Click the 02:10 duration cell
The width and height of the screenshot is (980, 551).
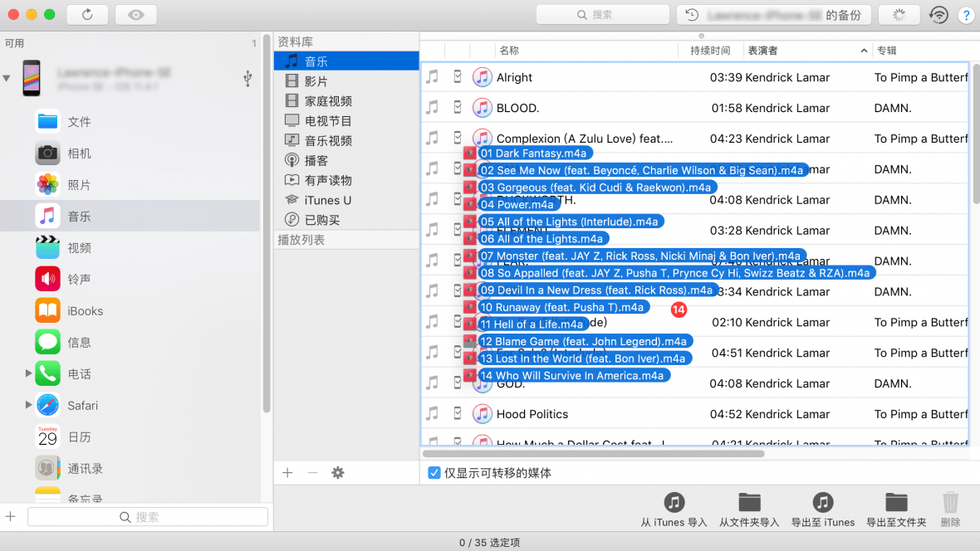point(726,322)
